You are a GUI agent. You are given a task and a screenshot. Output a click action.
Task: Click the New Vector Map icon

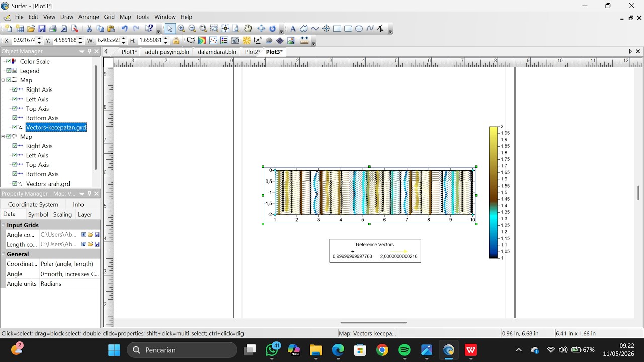tap(258, 41)
